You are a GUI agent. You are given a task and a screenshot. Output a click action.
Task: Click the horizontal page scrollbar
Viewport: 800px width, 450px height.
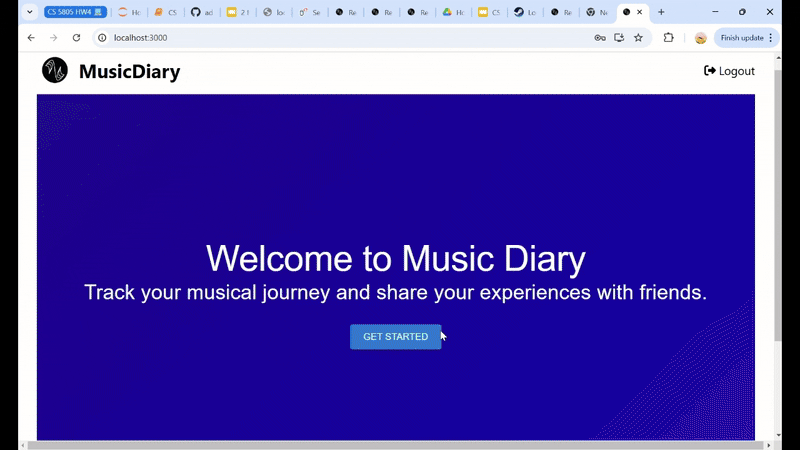[x=395, y=445]
